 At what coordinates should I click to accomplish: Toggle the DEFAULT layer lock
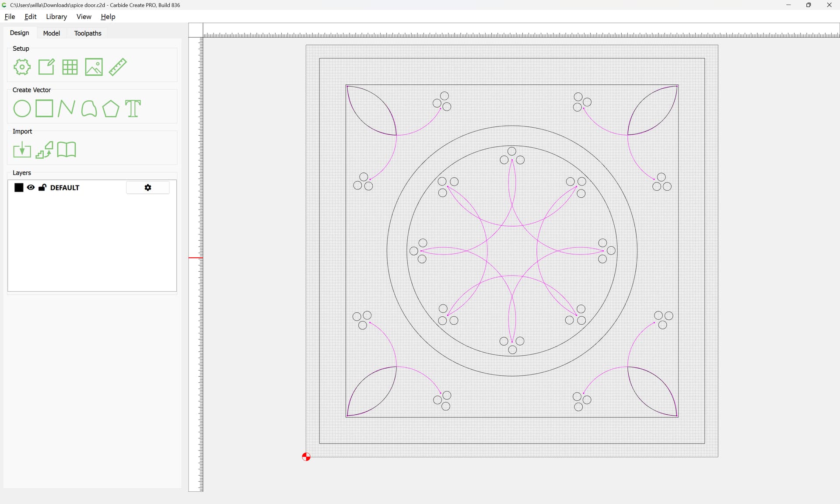click(x=42, y=188)
